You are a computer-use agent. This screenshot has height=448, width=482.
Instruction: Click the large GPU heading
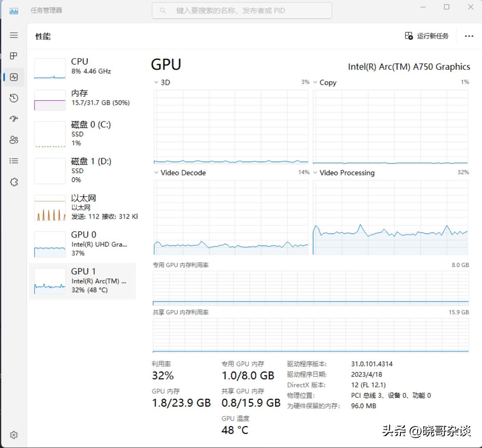(x=166, y=64)
